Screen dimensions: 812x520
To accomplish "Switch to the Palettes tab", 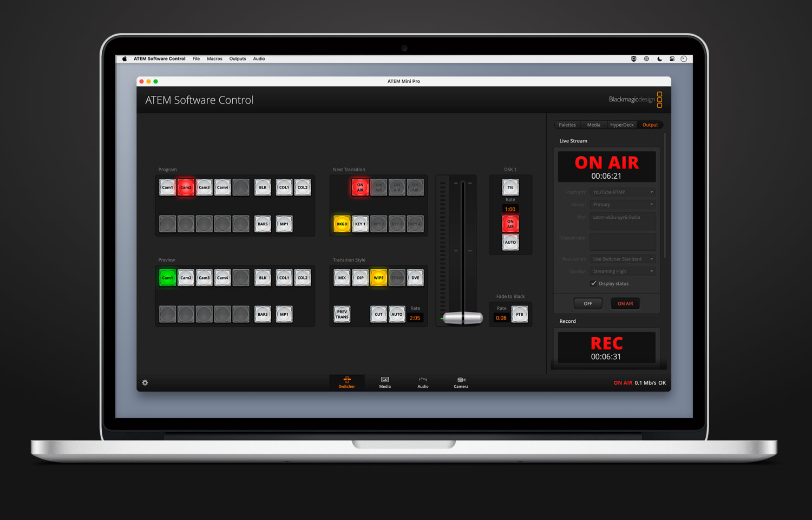I will 567,125.
